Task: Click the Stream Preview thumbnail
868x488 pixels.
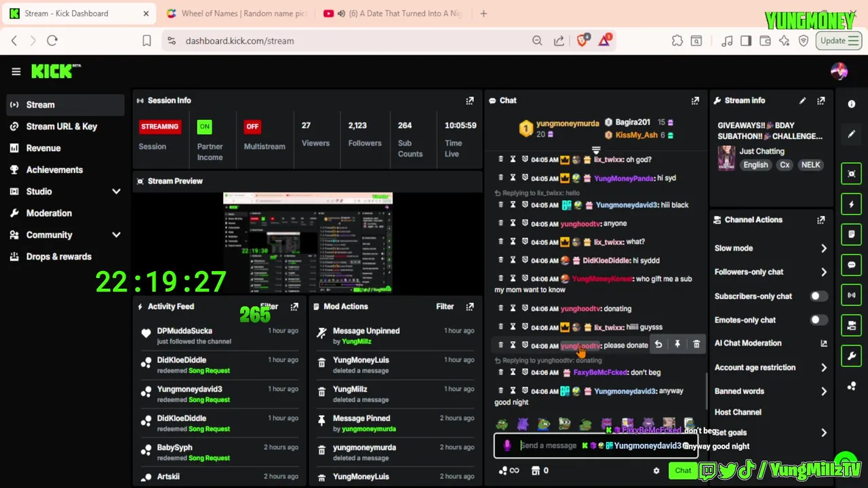Action: click(308, 243)
